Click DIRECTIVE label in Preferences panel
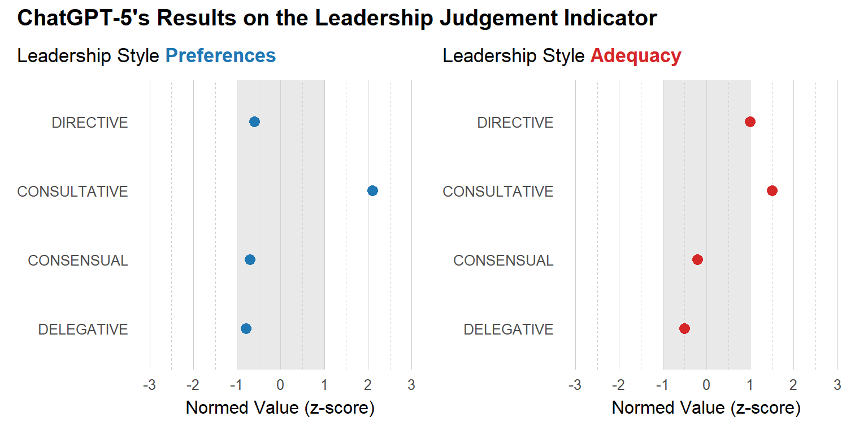This screenshot has height=434, width=868. [90, 123]
